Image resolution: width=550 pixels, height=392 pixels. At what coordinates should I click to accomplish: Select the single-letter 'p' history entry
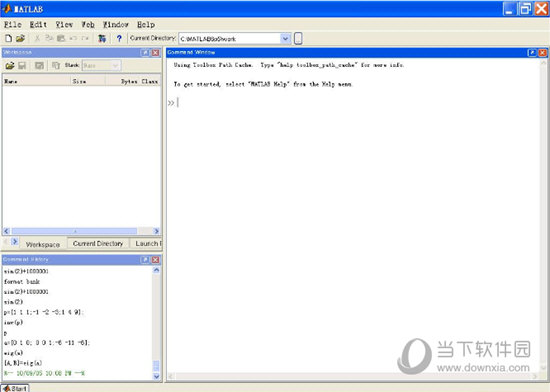coord(5,332)
